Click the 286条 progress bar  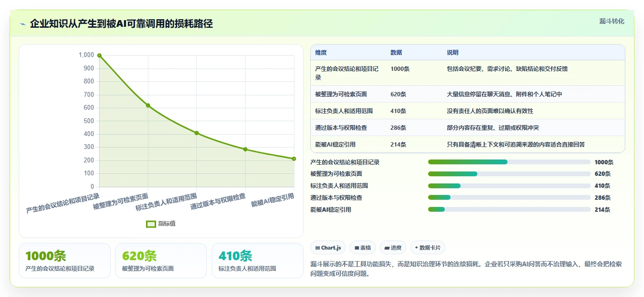click(509, 197)
